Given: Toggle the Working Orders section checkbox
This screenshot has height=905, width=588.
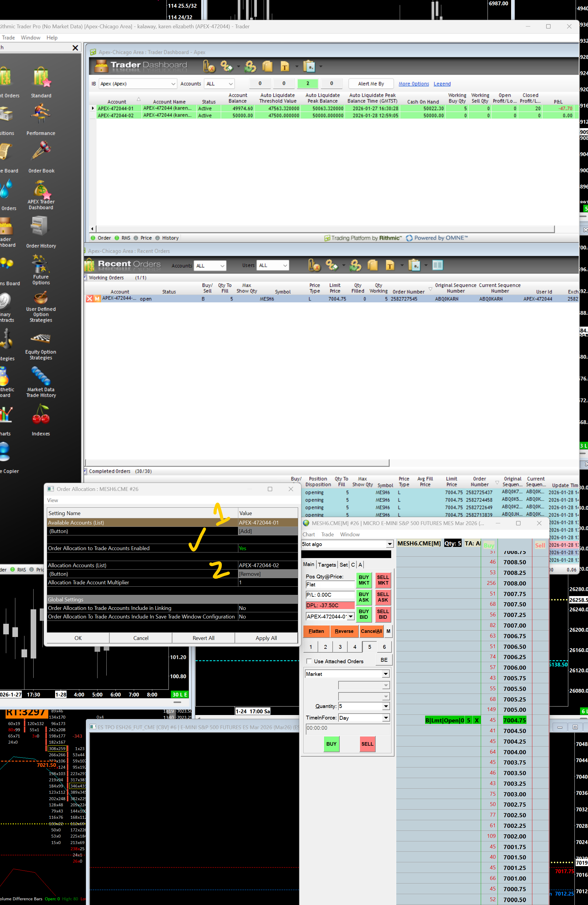Looking at the screenshot, I should [x=85, y=278].
